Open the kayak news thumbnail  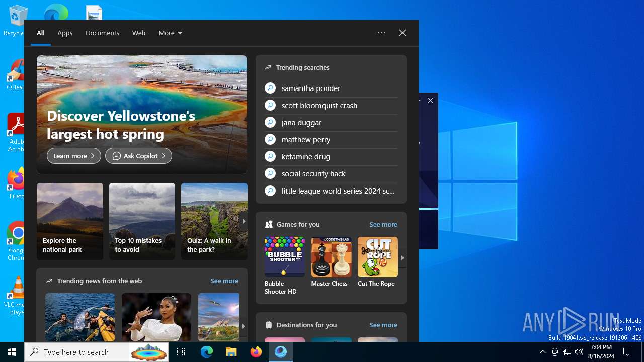point(80,317)
